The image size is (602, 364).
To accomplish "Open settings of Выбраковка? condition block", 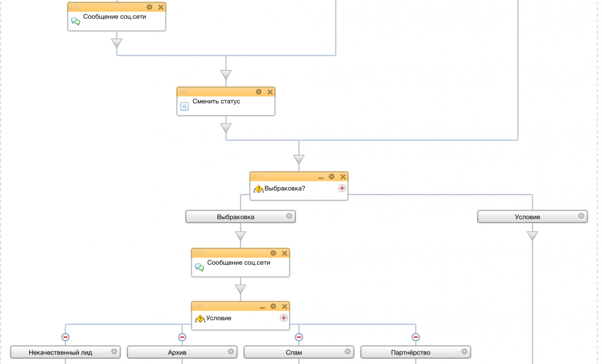I will (332, 177).
